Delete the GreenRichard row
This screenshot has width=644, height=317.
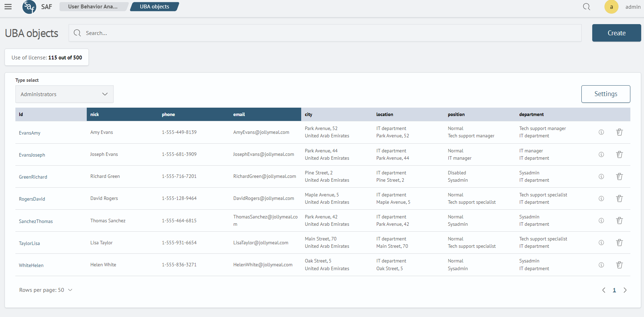(x=620, y=176)
